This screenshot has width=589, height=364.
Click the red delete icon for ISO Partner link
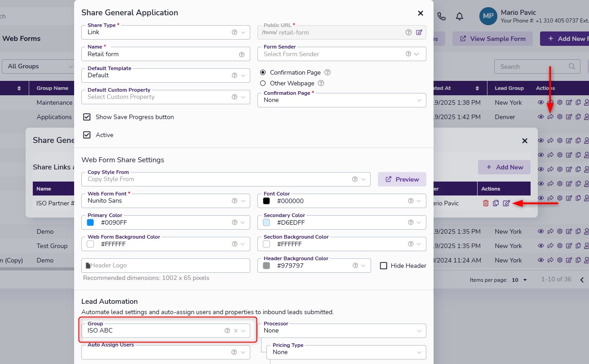click(486, 203)
